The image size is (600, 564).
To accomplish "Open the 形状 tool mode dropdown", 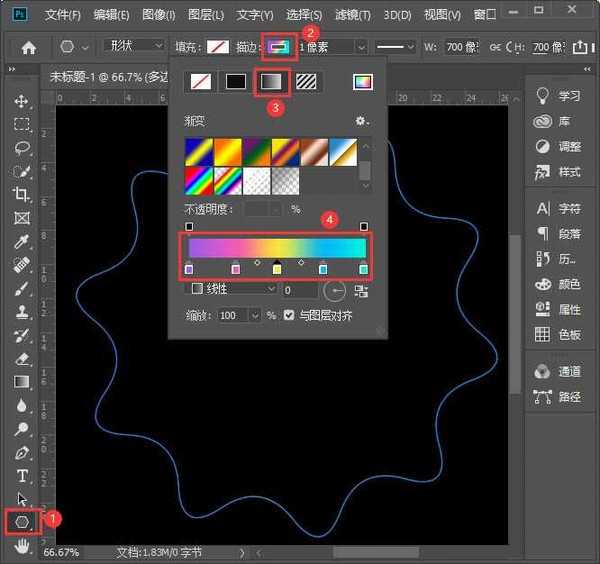I will point(134,47).
